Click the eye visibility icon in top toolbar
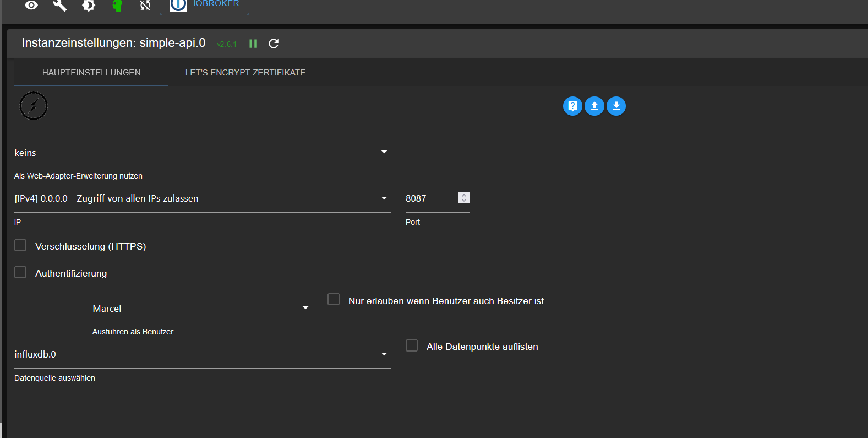Screen dimensions: 868x438 tap(31, 6)
